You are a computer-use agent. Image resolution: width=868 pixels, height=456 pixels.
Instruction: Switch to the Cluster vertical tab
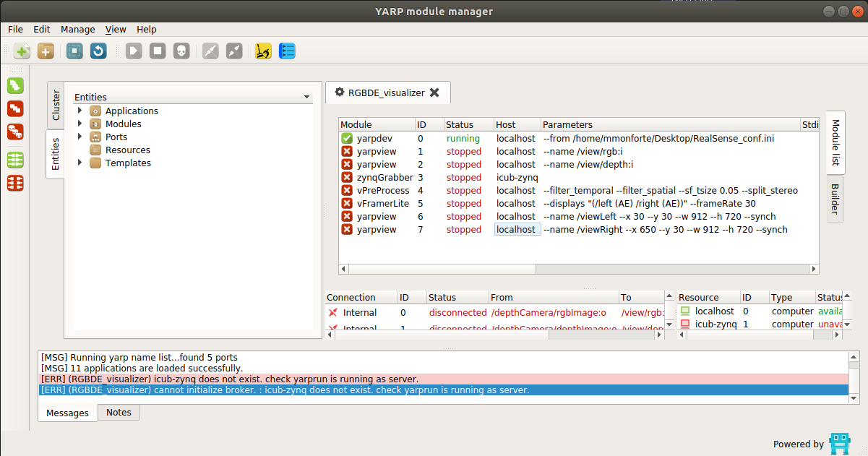(56, 106)
